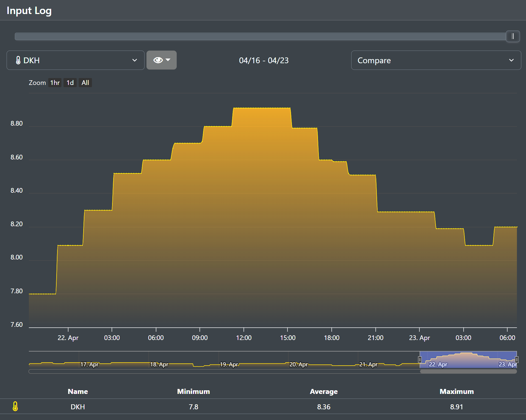526x420 pixels.
Task: Click the caret arrow beside the eye icon
Action: click(x=168, y=60)
